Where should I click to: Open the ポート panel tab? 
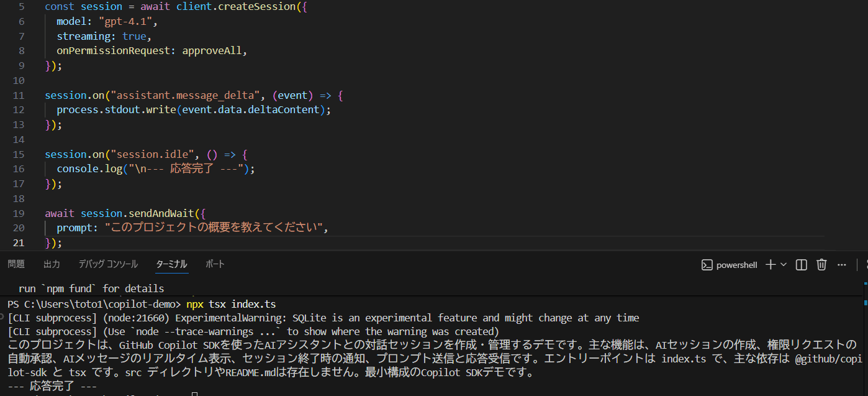coord(215,264)
